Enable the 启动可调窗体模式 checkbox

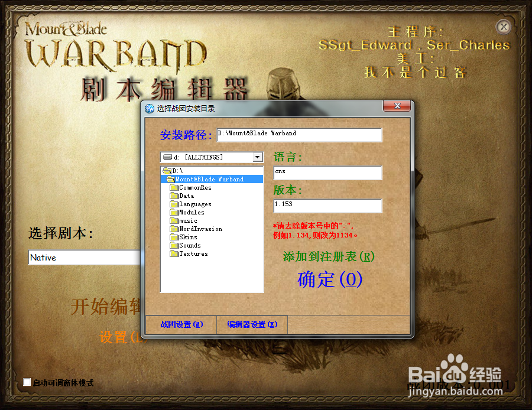[x=27, y=382]
